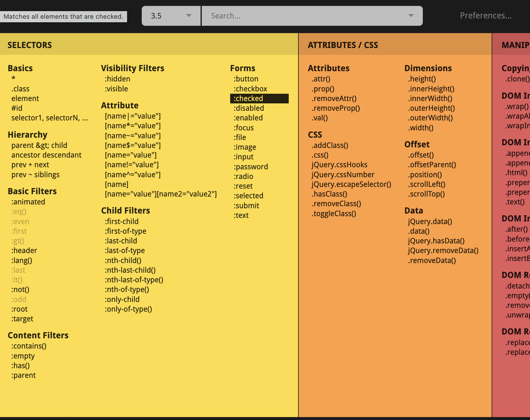Image resolution: width=530 pixels, height=420 pixels.
Task: Open the :last-of-type filter entry
Action: tap(125, 250)
